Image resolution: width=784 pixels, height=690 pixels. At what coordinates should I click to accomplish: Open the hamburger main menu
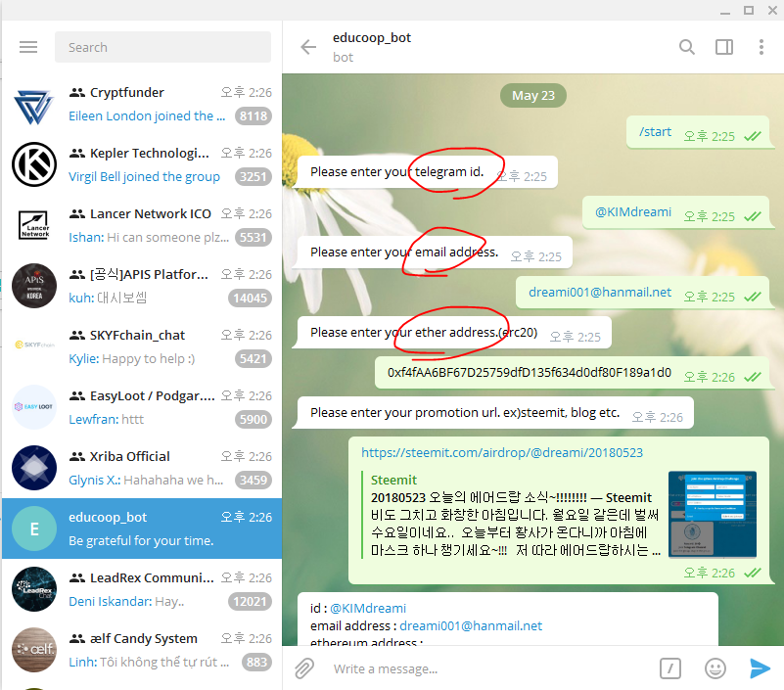click(x=28, y=47)
